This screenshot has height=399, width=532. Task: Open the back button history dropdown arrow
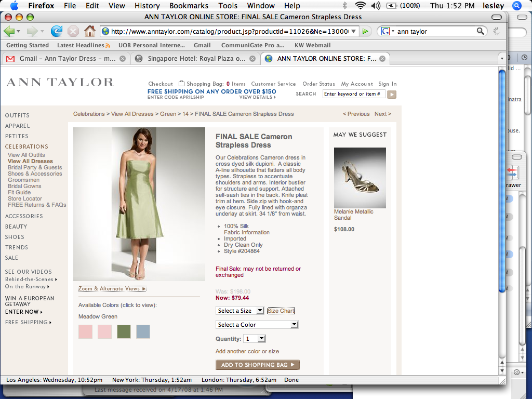18,31
